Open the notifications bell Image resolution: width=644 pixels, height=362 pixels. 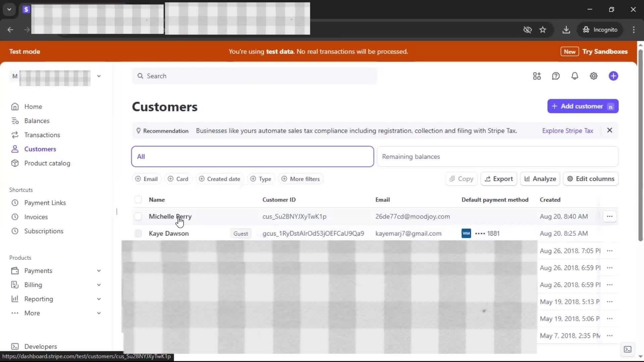pos(575,76)
